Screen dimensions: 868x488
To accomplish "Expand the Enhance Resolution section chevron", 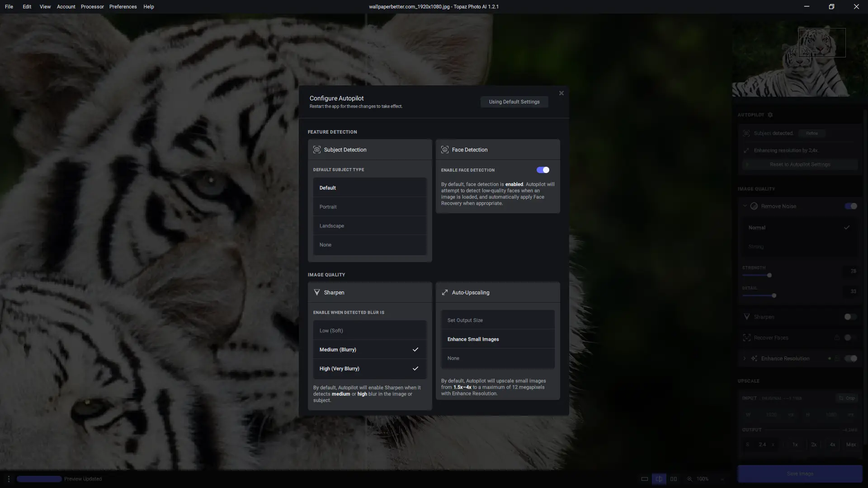I will (745, 358).
